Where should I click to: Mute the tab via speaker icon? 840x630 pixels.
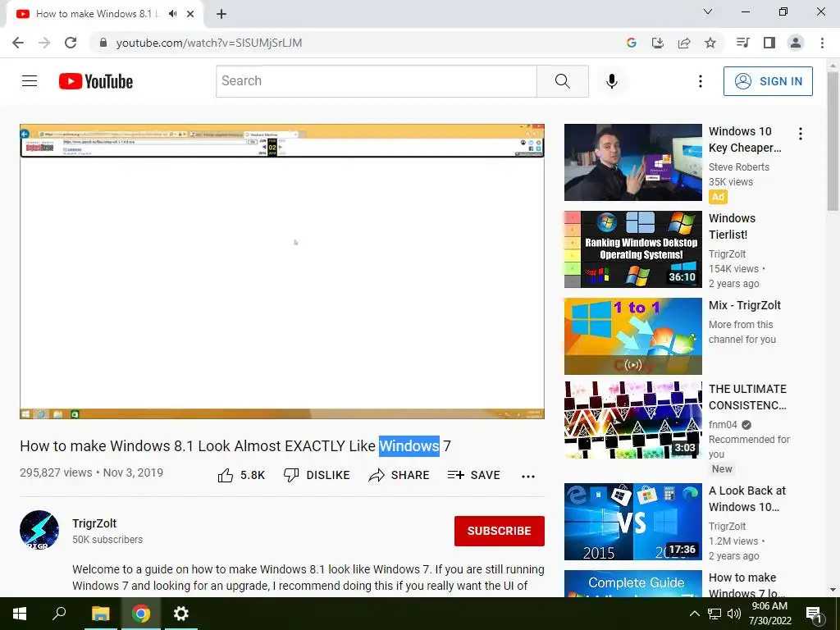click(172, 14)
